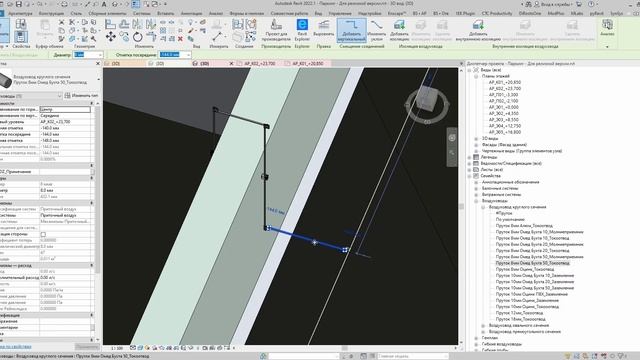Click the Apply button in Properties

click(87, 347)
